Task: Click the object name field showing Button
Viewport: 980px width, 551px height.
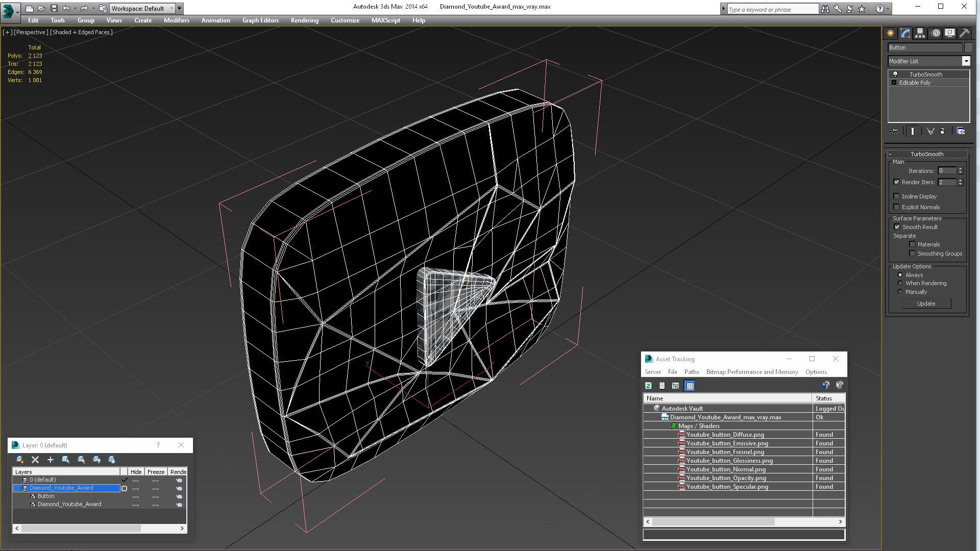Action: 924,47
